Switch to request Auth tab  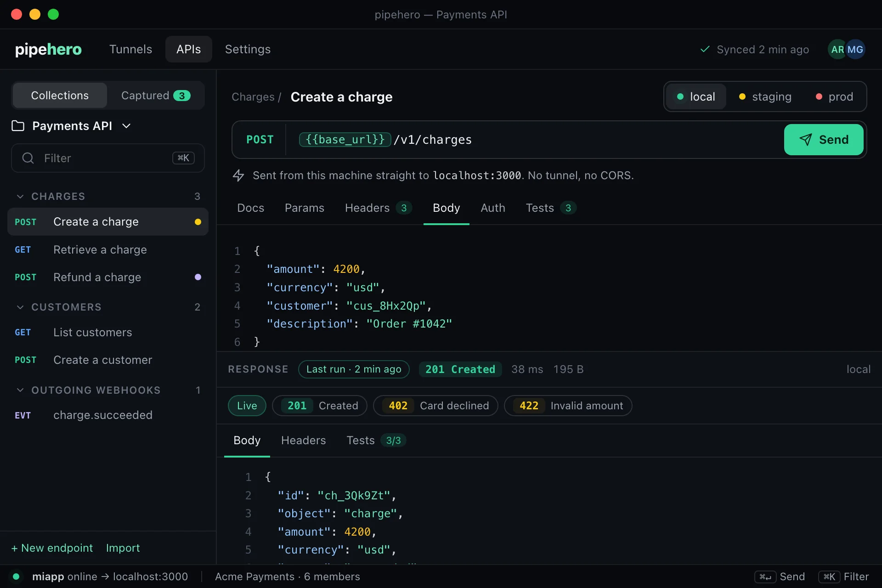pos(493,208)
